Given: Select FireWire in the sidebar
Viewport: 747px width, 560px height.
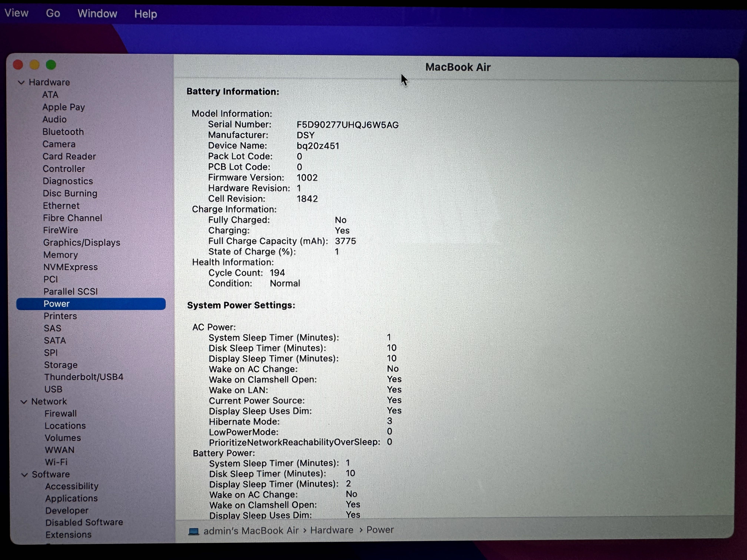Looking at the screenshot, I should click(x=60, y=230).
